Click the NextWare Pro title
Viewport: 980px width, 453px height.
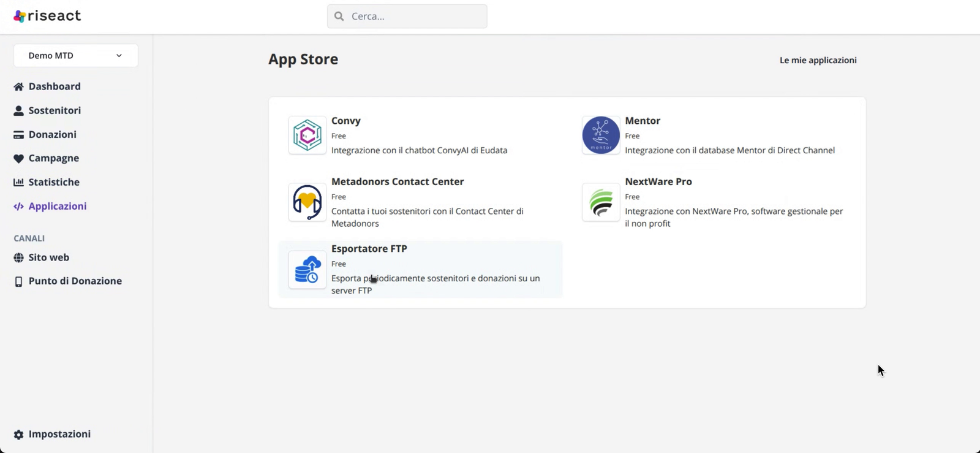click(x=658, y=181)
